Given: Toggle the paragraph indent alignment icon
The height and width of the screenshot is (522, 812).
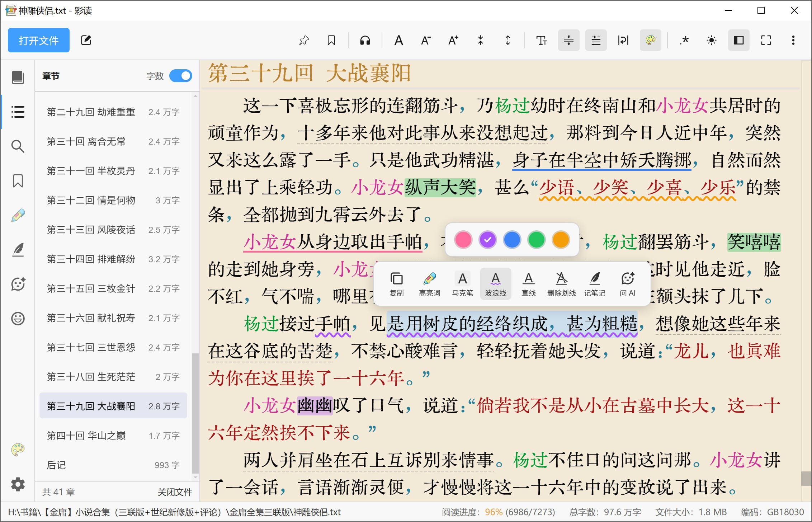Looking at the screenshot, I should [596, 40].
